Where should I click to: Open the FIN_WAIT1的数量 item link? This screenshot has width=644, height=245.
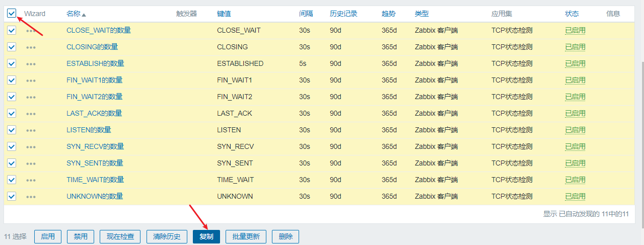pos(94,80)
